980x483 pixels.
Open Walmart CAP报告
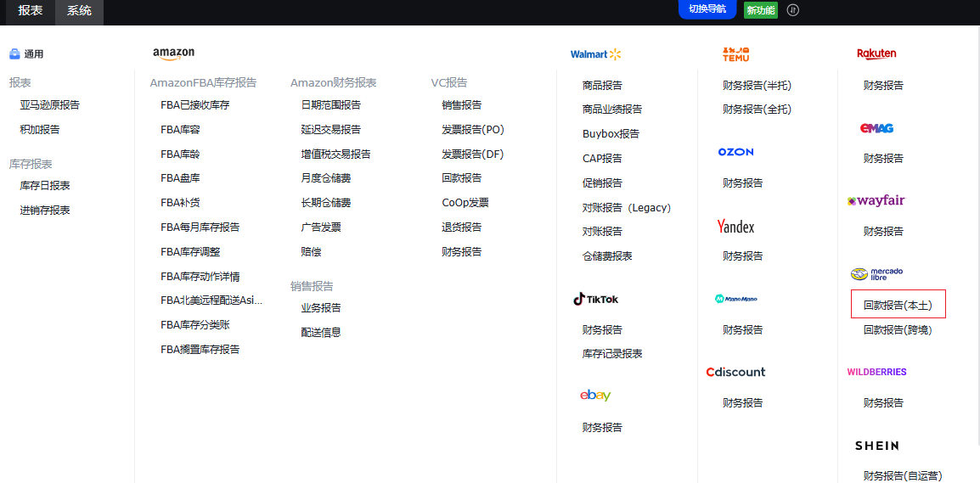point(602,158)
